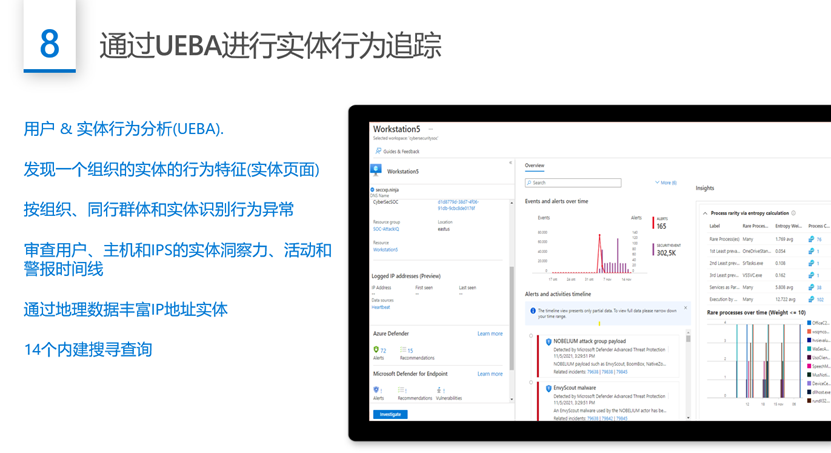Open the Heartbeat data source link
Screen dimensions: 831x453
[381, 307]
